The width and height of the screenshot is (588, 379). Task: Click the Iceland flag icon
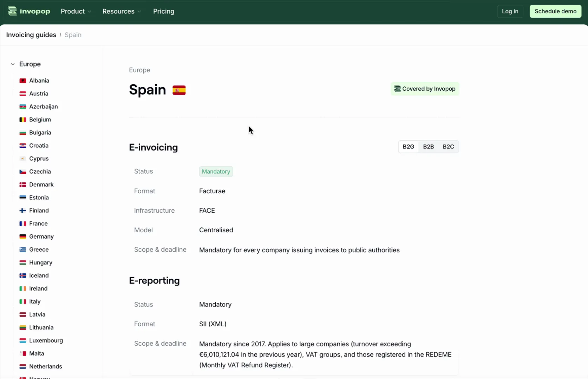pyautogui.click(x=23, y=275)
